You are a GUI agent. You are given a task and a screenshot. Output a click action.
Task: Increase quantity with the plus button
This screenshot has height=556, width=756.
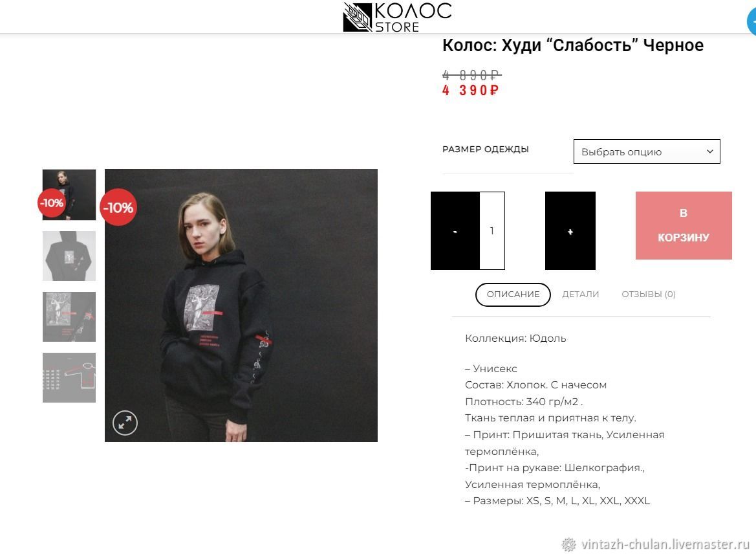tap(570, 230)
